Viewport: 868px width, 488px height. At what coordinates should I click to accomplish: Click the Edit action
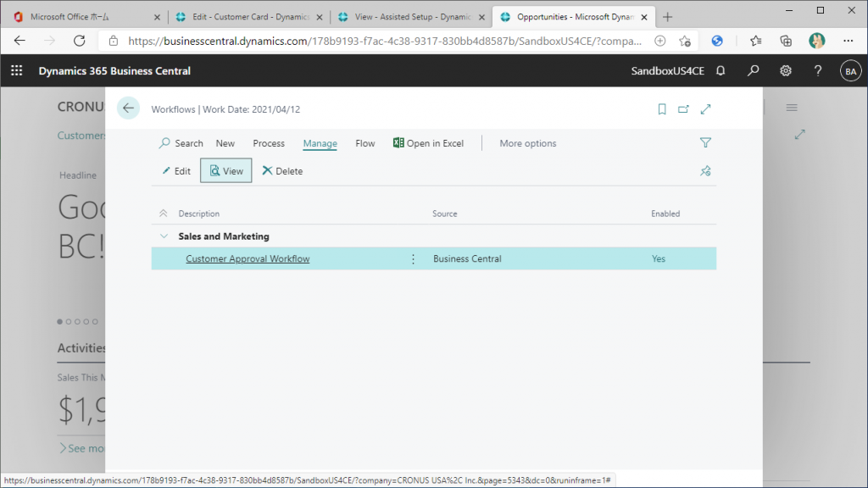[176, 171]
